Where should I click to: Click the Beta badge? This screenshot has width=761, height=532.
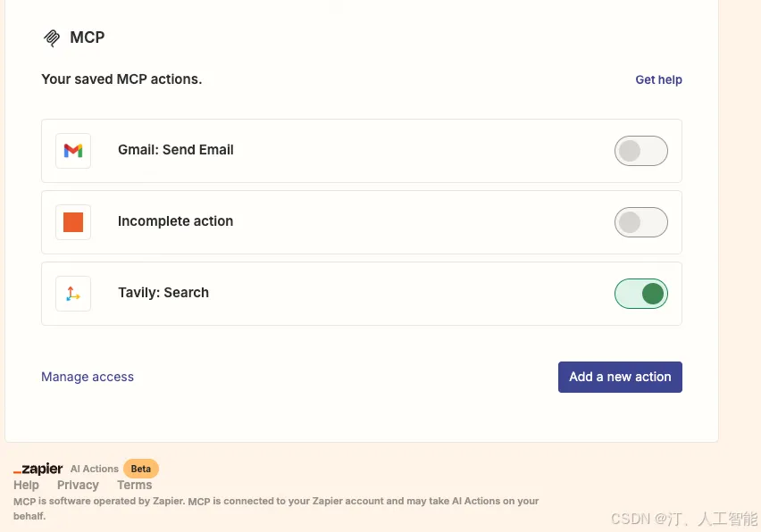click(x=141, y=469)
